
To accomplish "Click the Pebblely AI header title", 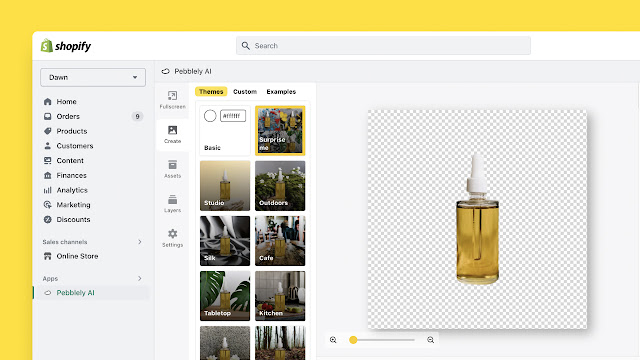I will point(193,71).
